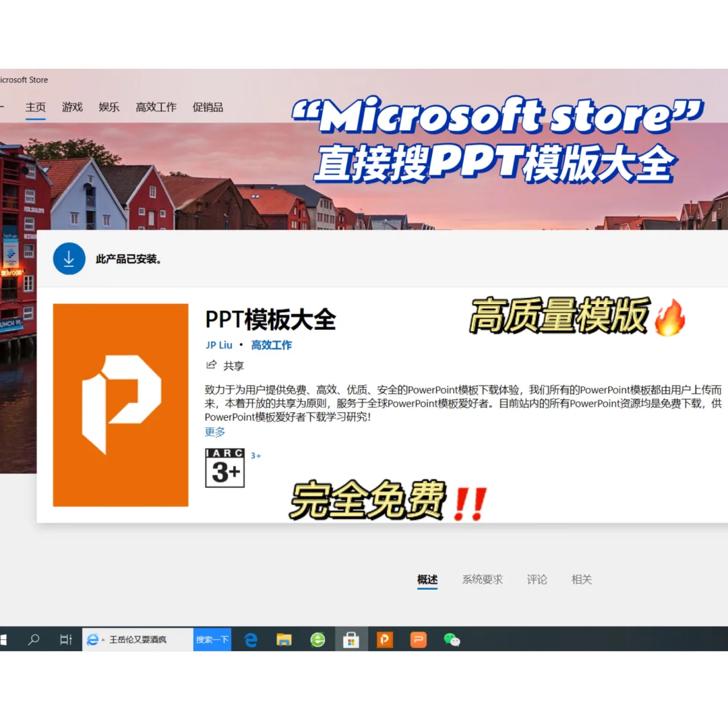The image size is (728, 728).
Task: Click the PPT模板大全 app logo
Action: click(x=119, y=404)
